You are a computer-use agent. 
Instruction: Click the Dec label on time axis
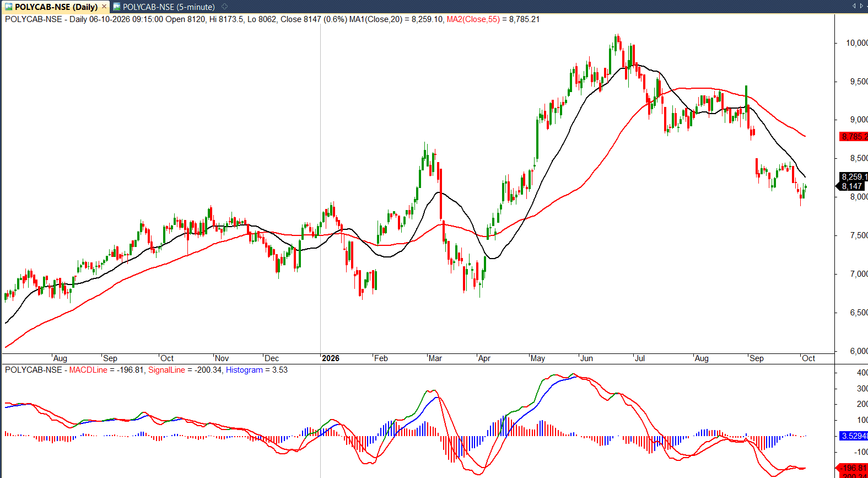click(x=272, y=358)
